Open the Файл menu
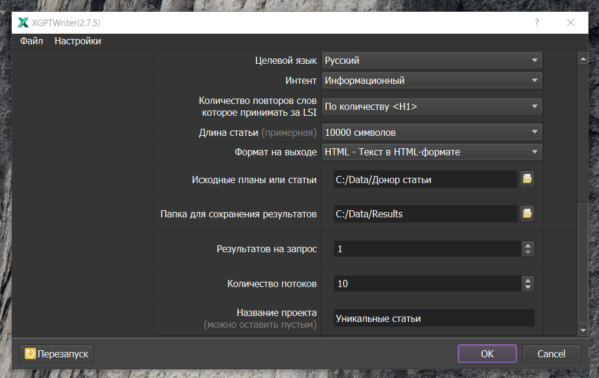The width and height of the screenshot is (599, 378). click(x=31, y=41)
